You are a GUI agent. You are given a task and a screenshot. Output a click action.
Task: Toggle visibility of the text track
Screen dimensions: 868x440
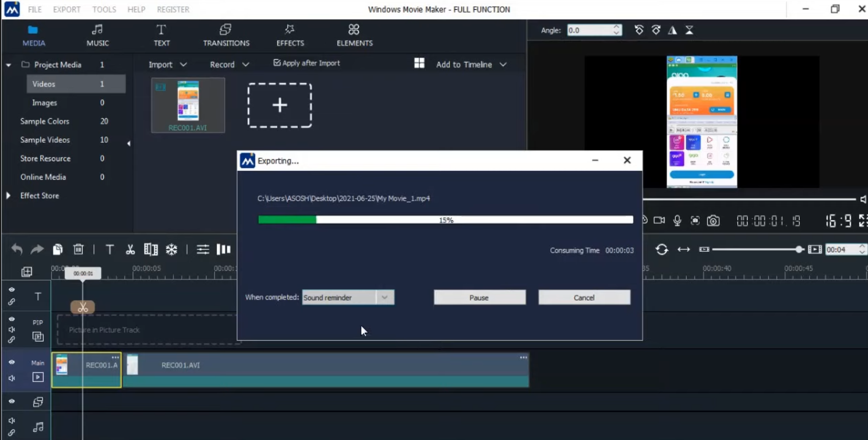click(x=11, y=290)
